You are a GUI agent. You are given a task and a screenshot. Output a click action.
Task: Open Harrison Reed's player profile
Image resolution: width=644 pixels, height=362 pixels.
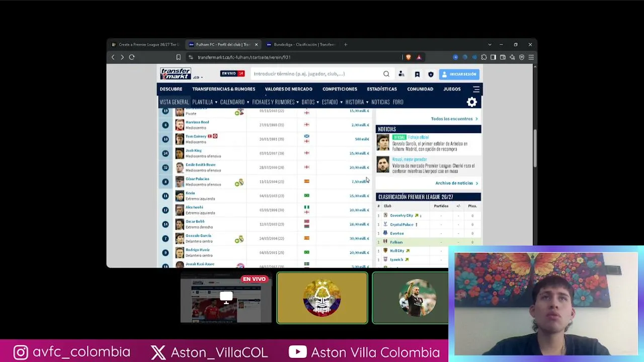click(x=197, y=122)
